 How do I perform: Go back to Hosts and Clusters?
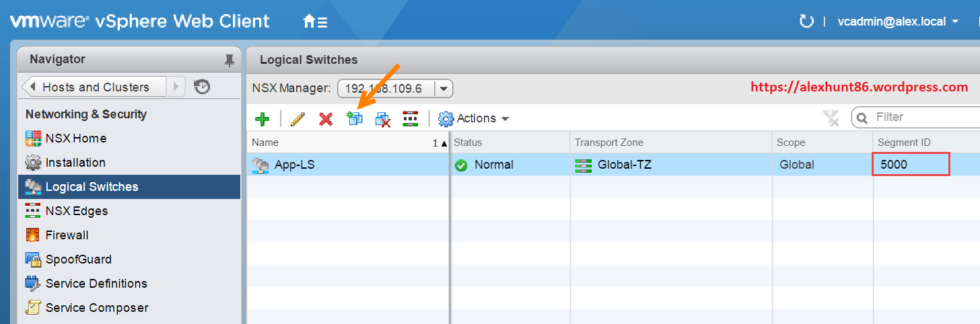[94, 87]
